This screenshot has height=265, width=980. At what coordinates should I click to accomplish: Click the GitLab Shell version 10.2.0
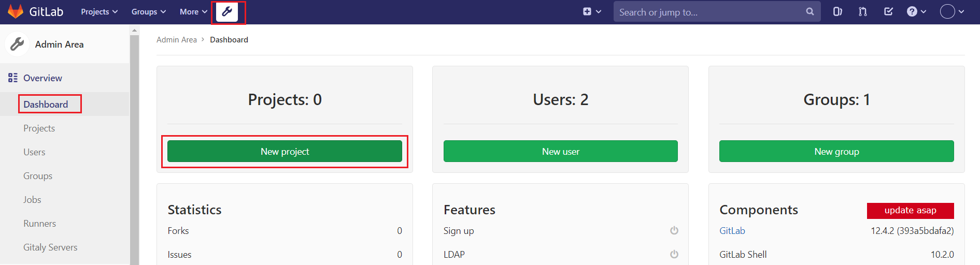click(x=942, y=254)
